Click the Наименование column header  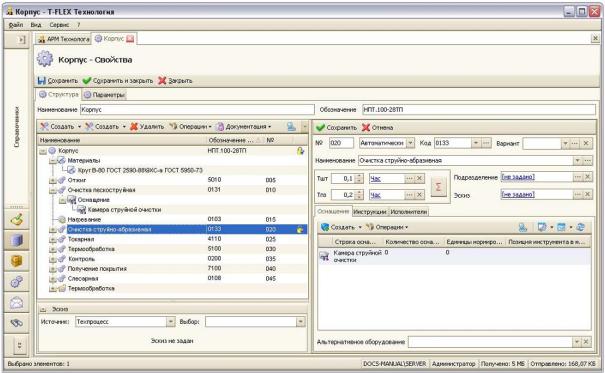(122, 140)
